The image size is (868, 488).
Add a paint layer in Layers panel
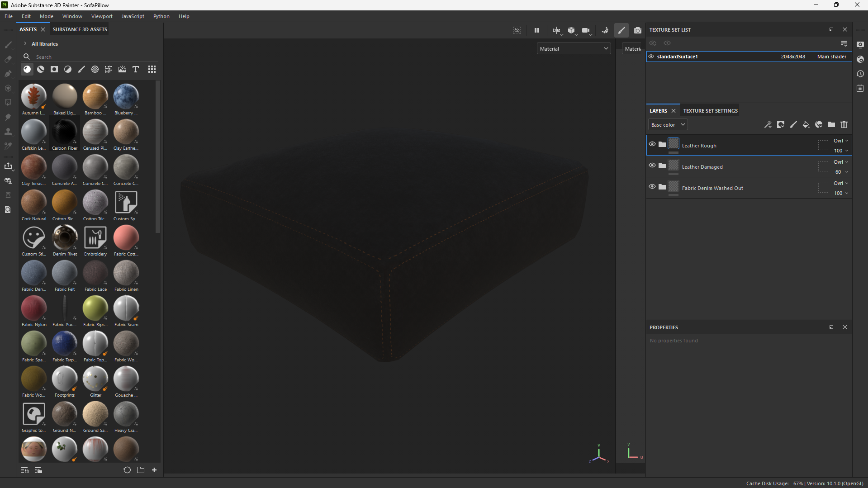(793, 124)
